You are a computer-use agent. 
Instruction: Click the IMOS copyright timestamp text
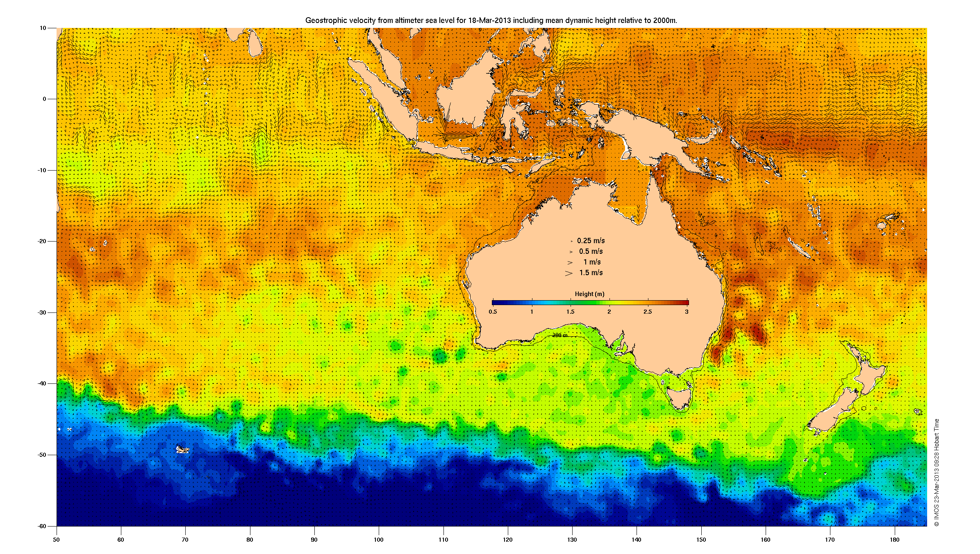click(x=937, y=472)
